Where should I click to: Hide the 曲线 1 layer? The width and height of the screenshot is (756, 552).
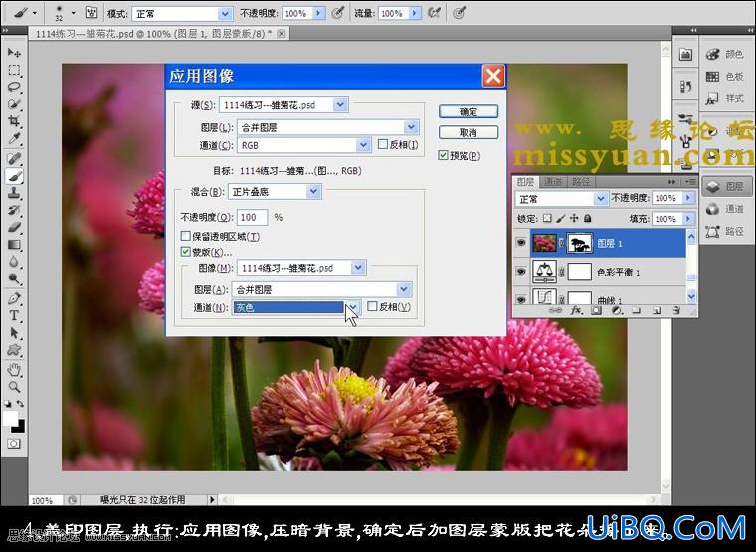[x=521, y=299]
